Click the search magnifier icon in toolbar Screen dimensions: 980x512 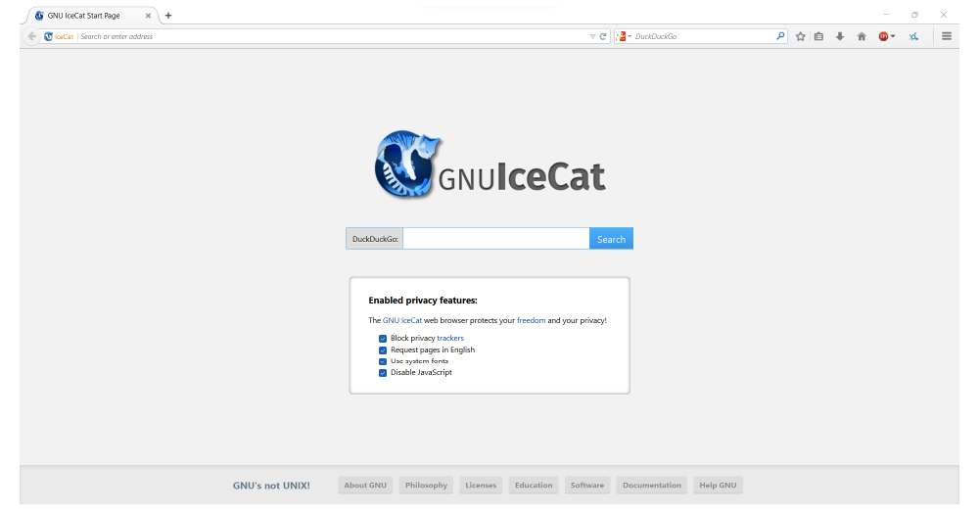[780, 36]
